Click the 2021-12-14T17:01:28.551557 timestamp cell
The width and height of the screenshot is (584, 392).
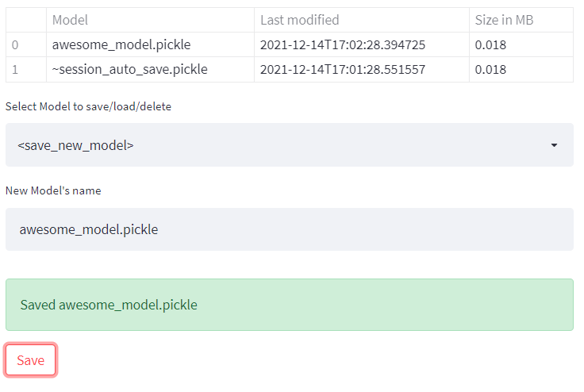coord(342,69)
